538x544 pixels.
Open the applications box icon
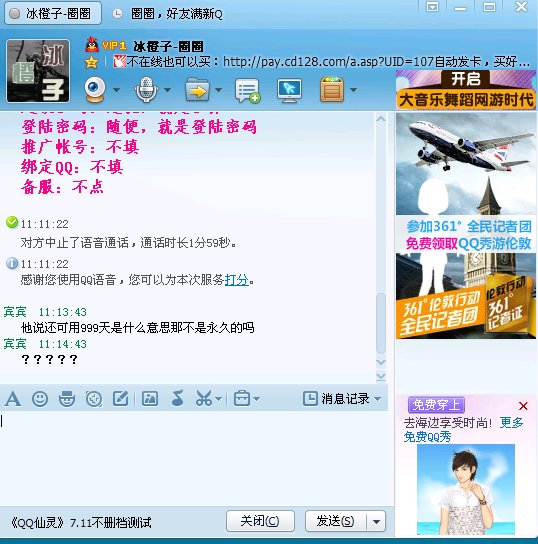(332, 90)
